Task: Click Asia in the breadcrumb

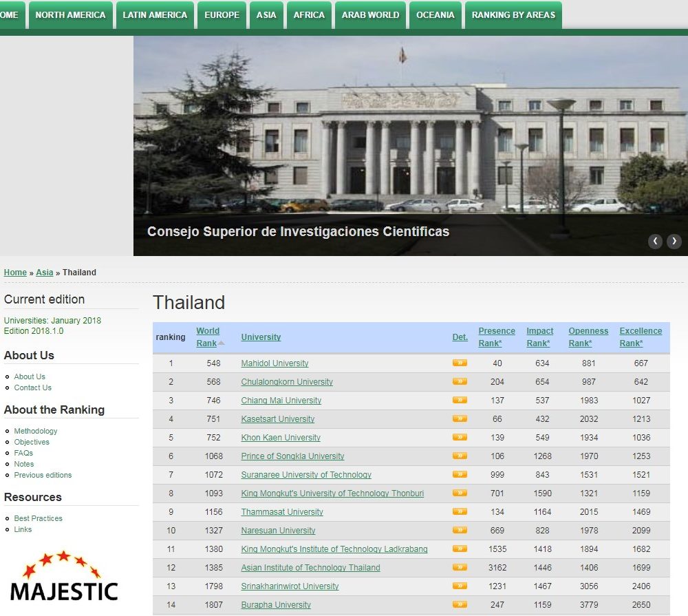Action: tap(44, 273)
